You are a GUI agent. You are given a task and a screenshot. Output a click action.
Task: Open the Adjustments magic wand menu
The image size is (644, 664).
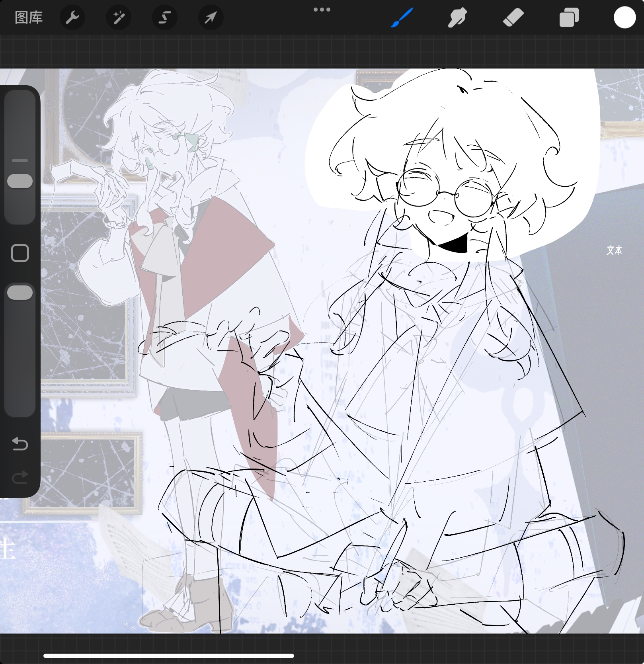[x=119, y=18]
